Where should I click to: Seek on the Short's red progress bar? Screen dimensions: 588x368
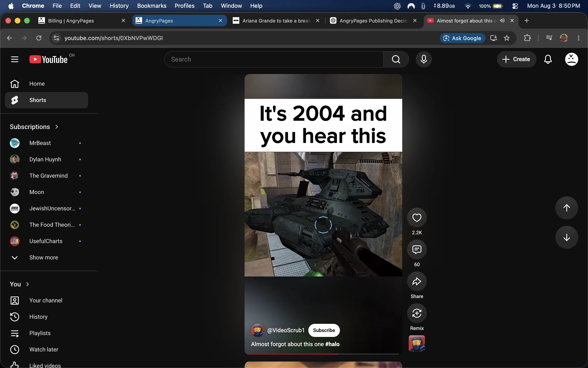click(x=323, y=354)
